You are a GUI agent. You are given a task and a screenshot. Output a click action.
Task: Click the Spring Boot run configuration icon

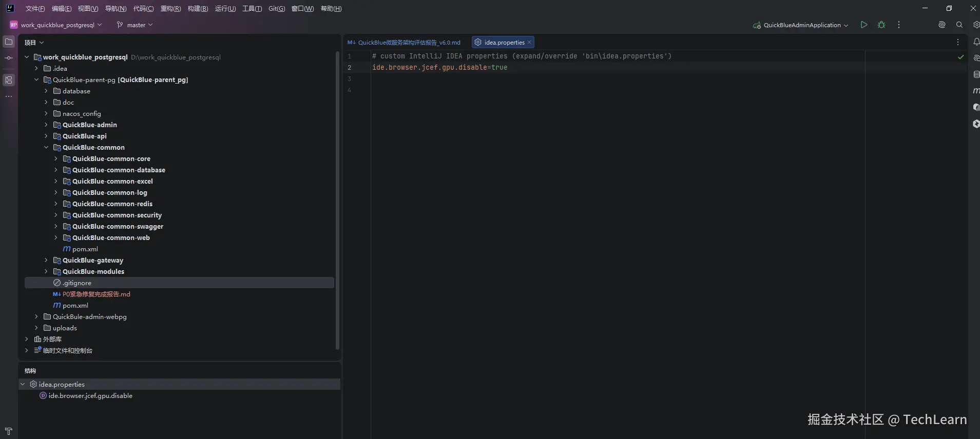tap(757, 25)
